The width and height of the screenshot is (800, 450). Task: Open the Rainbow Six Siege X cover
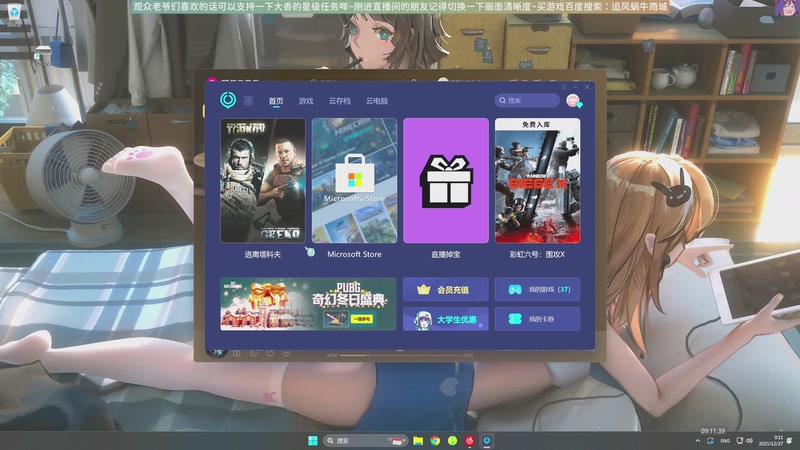pyautogui.click(x=537, y=181)
